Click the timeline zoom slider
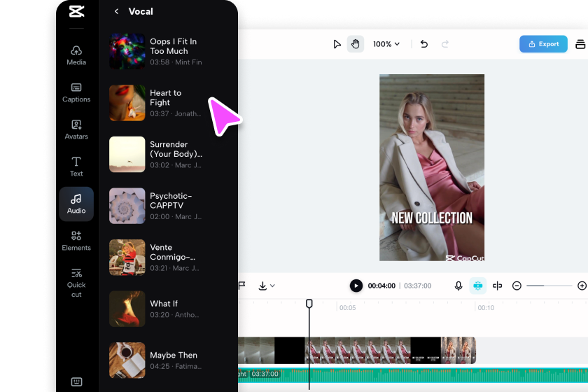The height and width of the screenshot is (392, 588). (x=549, y=286)
